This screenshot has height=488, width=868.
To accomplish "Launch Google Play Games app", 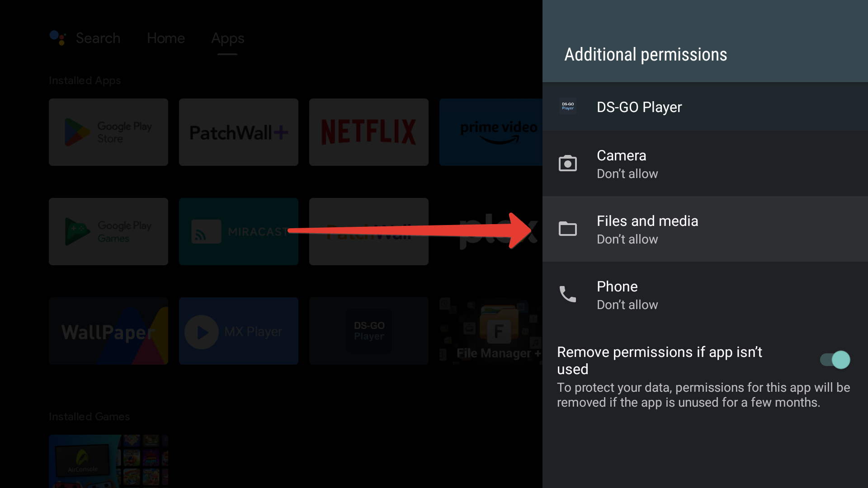I will [x=108, y=232].
